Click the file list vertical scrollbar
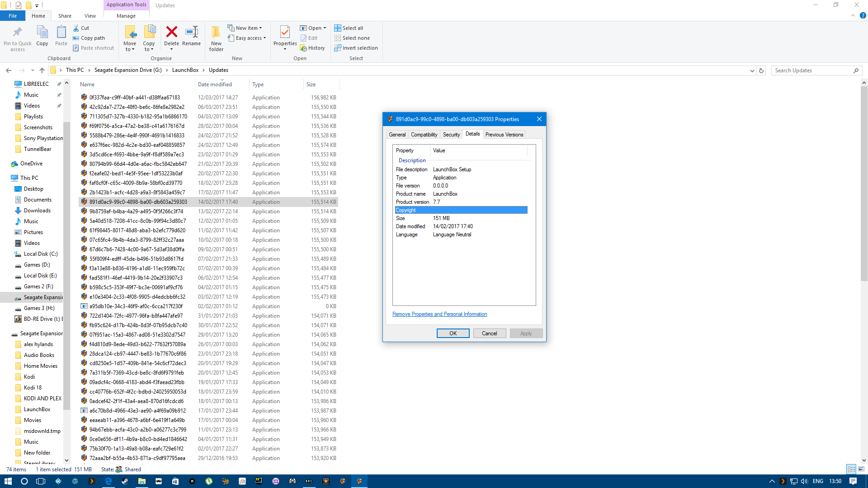This screenshot has width=868, height=488. click(x=864, y=183)
